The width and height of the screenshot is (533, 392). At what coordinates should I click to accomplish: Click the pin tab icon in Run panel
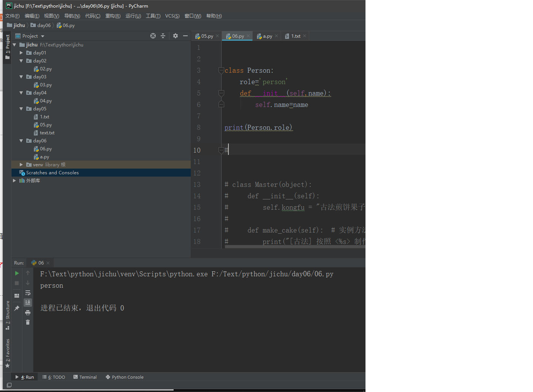click(x=17, y=308)
